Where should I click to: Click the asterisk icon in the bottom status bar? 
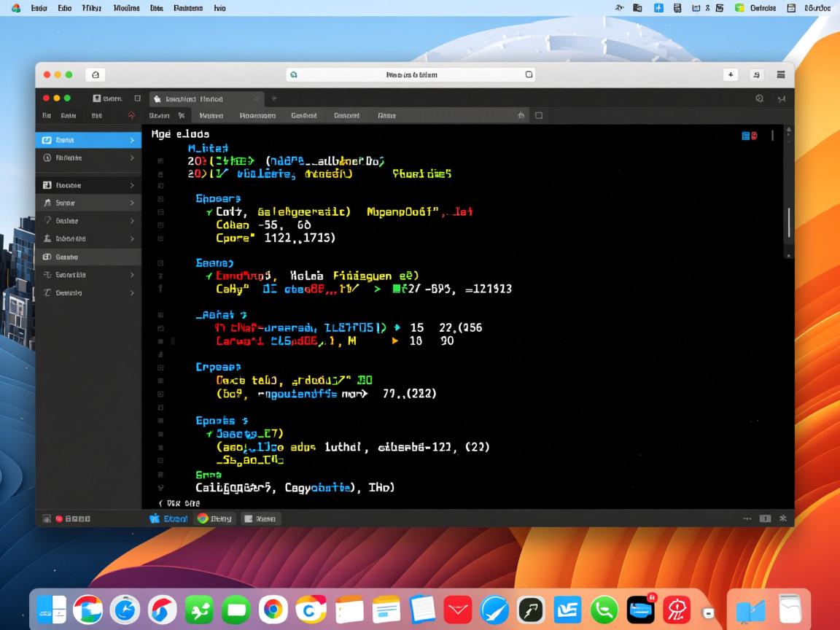tap(783, 518)
